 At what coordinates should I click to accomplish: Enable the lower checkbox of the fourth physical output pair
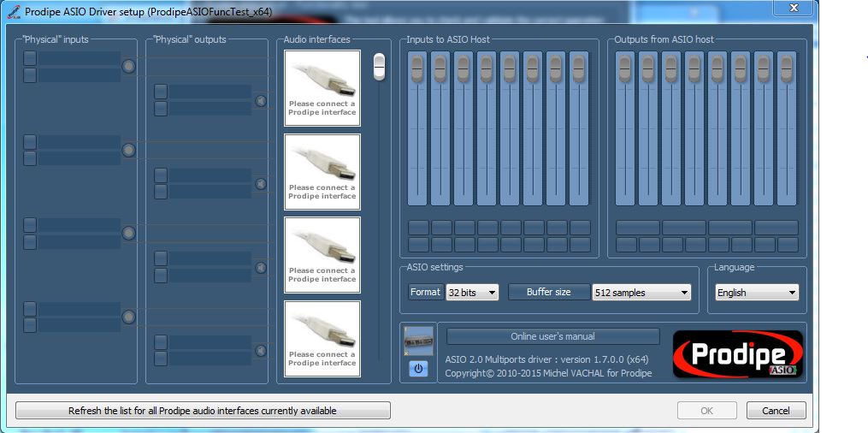[x=161, y=359]
